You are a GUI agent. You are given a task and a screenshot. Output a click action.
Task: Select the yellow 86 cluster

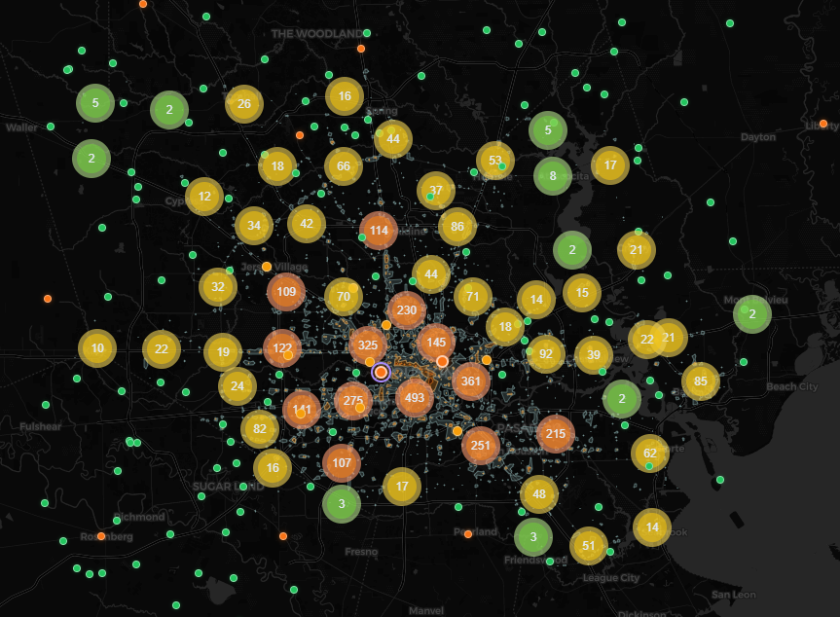point(457,227)
